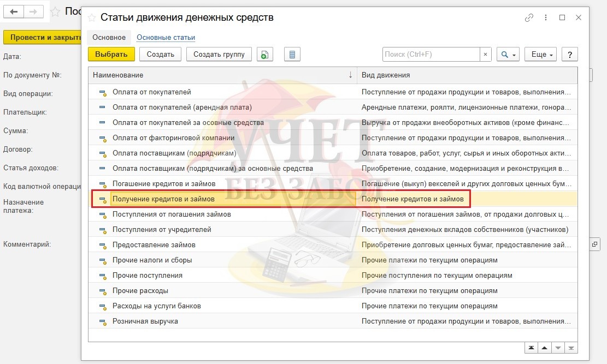Select row Поступления от погашения займов
607x364 pixels.
click(333, 214)
